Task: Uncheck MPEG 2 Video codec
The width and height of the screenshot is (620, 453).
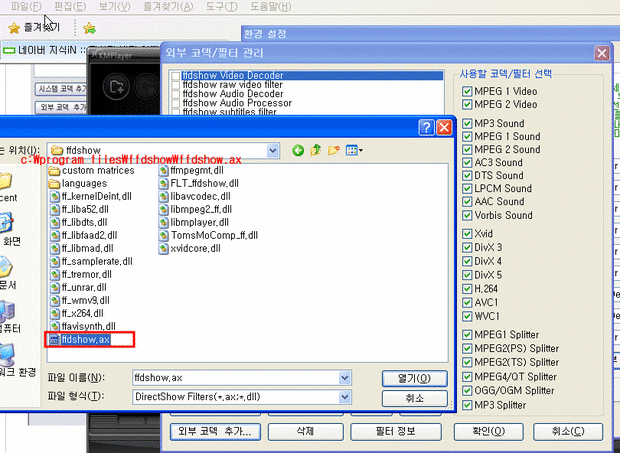Action: [467, 104]
